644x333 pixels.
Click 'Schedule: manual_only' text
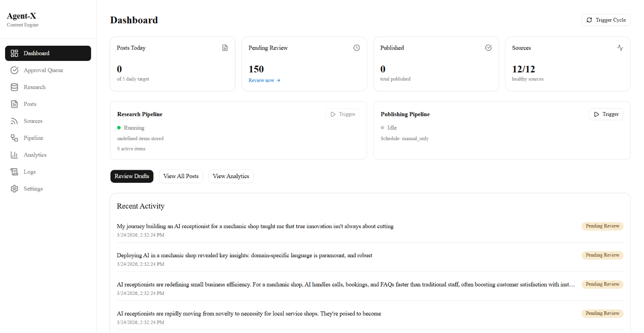pyautogui.click(x=404, y=139)
